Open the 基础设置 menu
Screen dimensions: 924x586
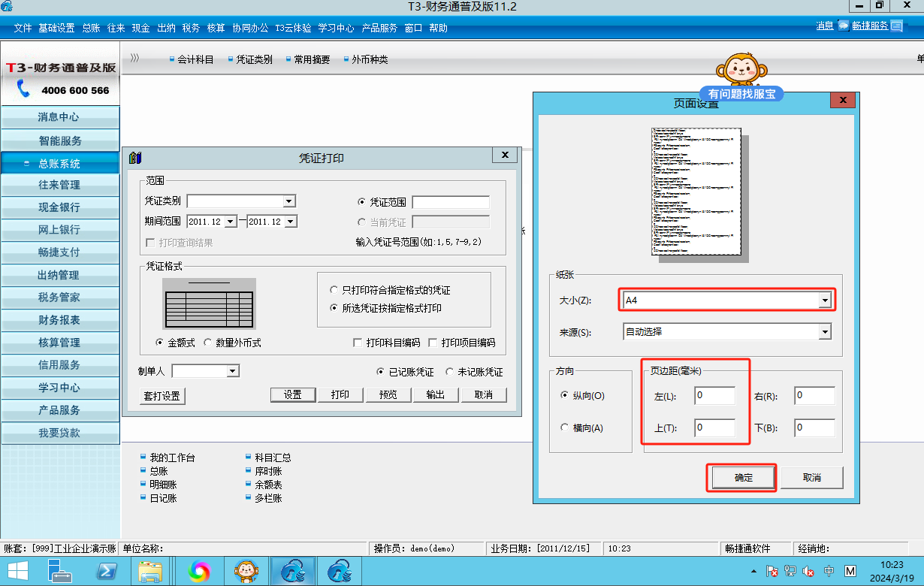pos(56,28)
